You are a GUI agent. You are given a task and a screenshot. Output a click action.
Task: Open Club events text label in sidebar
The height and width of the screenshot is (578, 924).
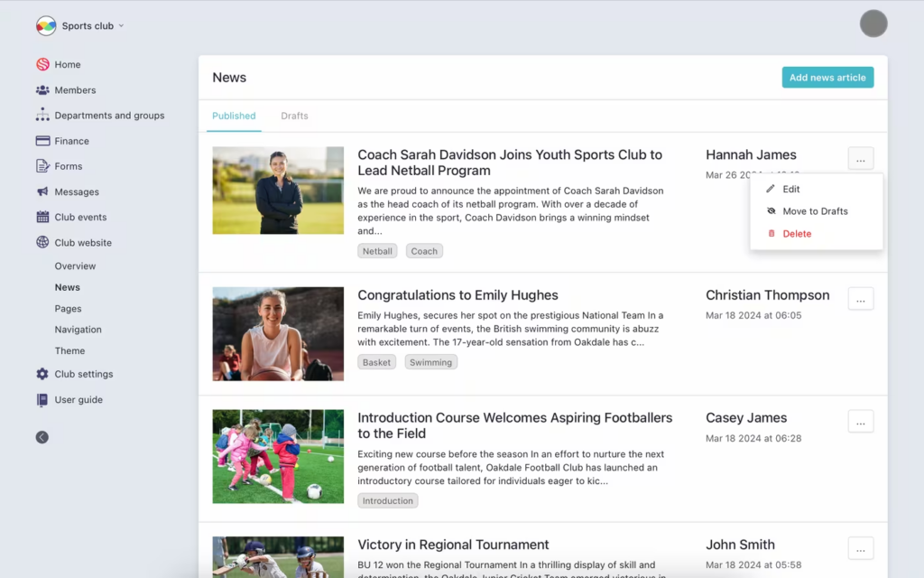[80, 217]
